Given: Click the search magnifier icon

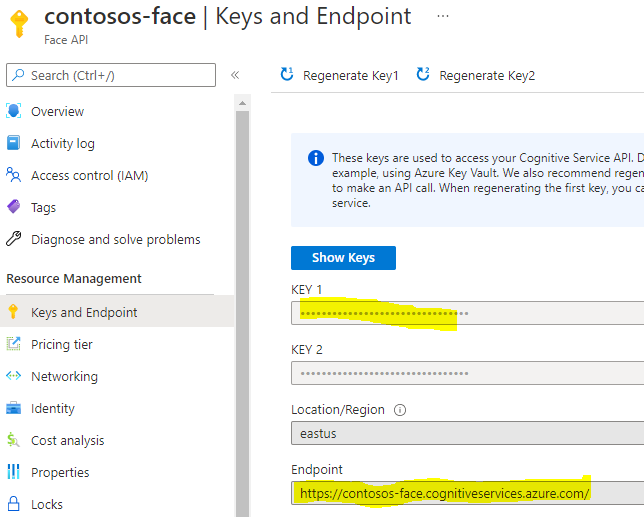Looking at the screenshot, I should click(x=18, y=75).
